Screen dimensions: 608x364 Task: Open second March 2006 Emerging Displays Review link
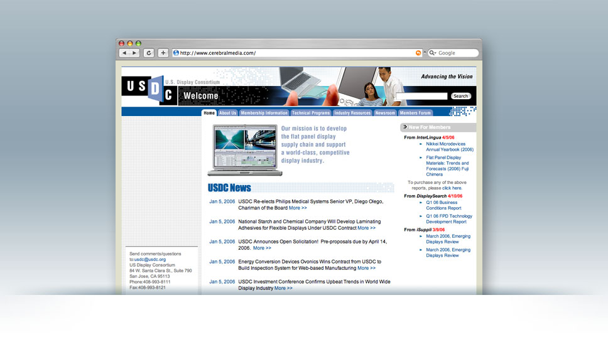click(448, 253)
